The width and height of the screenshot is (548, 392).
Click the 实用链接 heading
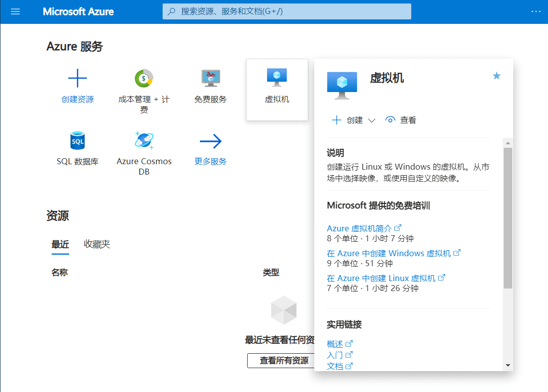pos(344,324)
